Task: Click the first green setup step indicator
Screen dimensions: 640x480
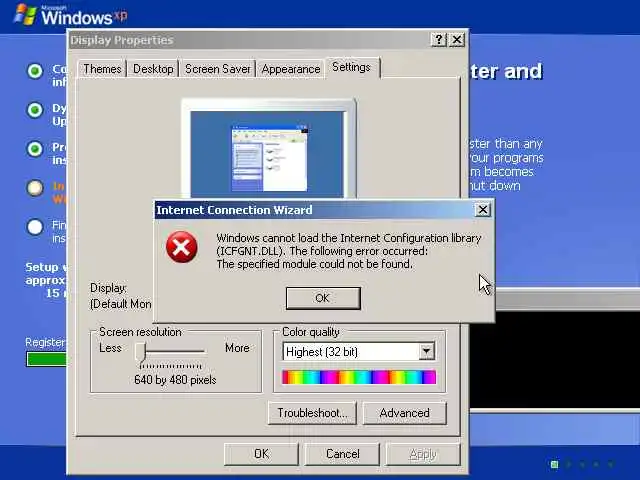Action: click(35, 71)
